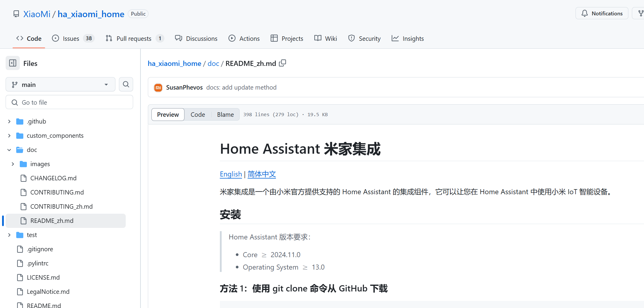
Task: Open commit 'docs: add update method'
Action: (x=241, y=87)
